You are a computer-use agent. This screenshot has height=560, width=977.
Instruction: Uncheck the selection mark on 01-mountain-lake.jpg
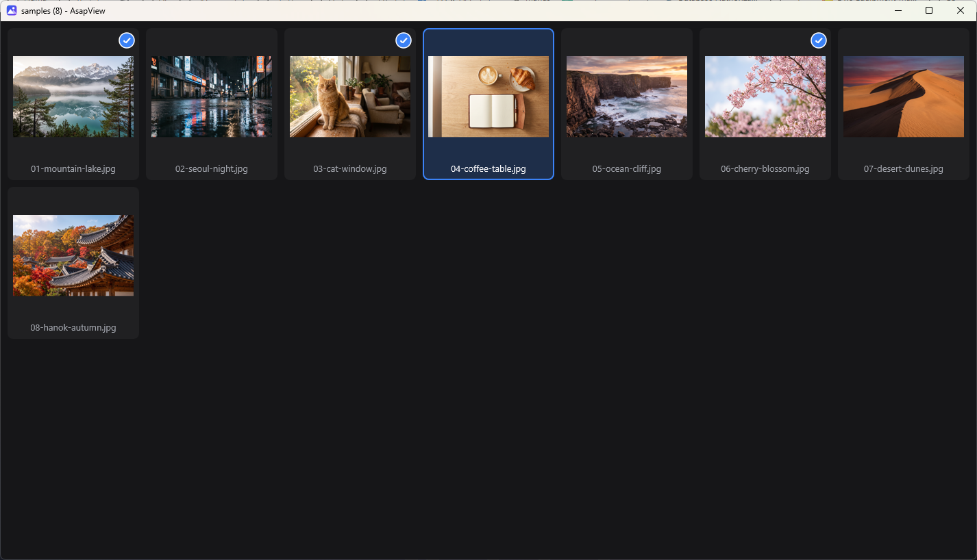(127, 40)
